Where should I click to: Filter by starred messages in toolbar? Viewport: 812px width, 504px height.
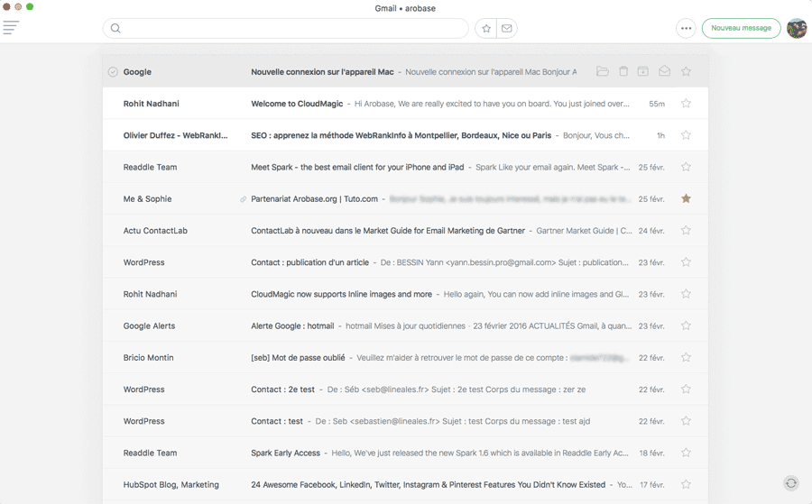point(486,29)
